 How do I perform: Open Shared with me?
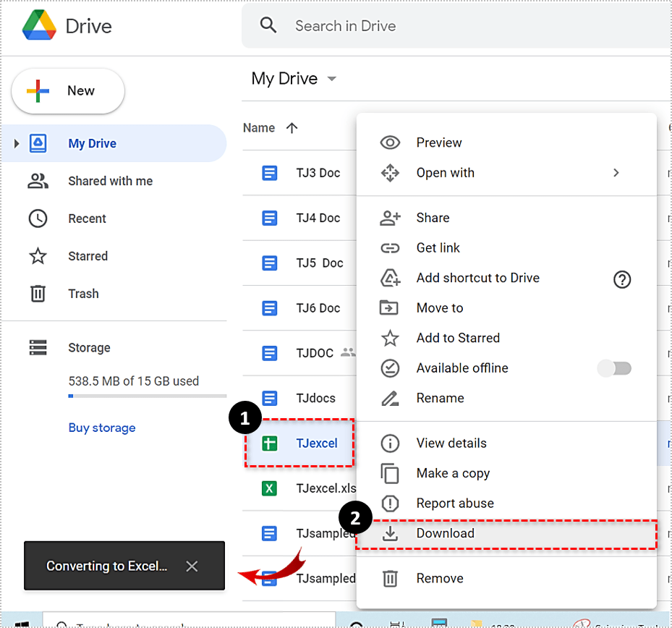(x=110, y=181)
